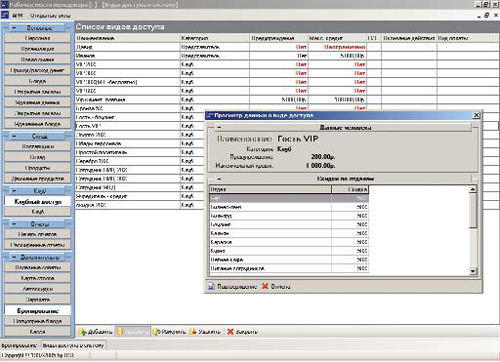Switch to the Виды доступа в систему tab

click(73, 345)
